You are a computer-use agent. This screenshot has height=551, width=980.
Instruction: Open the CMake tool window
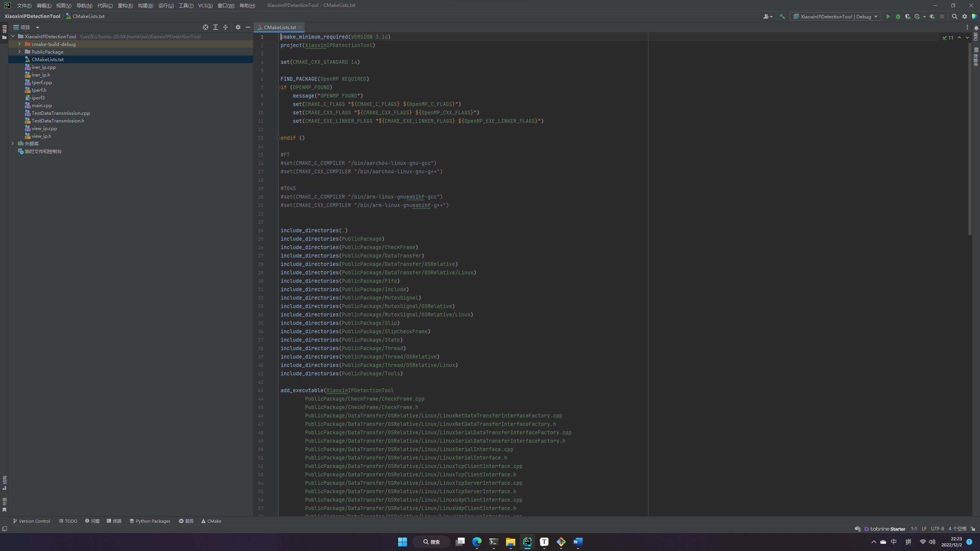pos(211,521)
